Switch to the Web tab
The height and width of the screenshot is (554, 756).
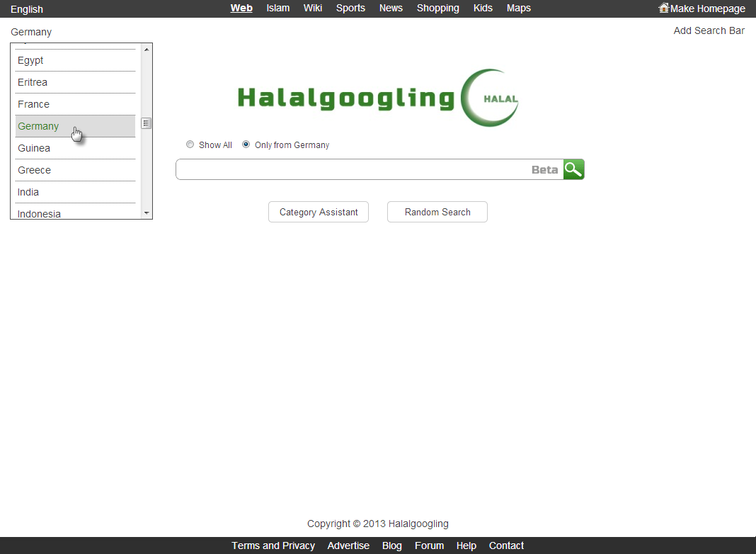pos(241,9)
